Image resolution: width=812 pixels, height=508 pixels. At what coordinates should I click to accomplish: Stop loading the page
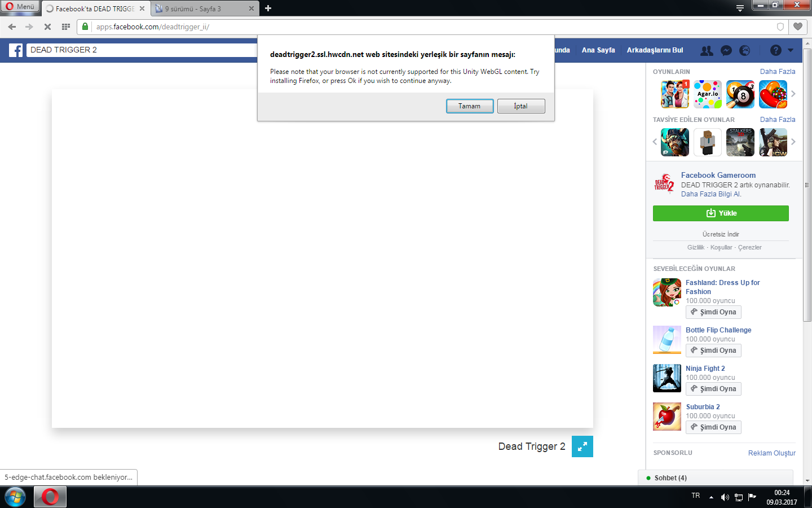pos(47,27)
